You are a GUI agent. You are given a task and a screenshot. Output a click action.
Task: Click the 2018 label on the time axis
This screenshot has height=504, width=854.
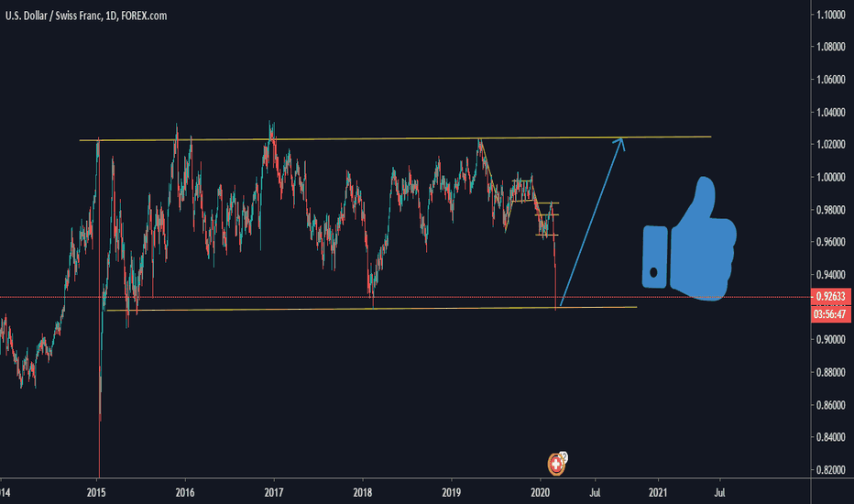[363, 493]
